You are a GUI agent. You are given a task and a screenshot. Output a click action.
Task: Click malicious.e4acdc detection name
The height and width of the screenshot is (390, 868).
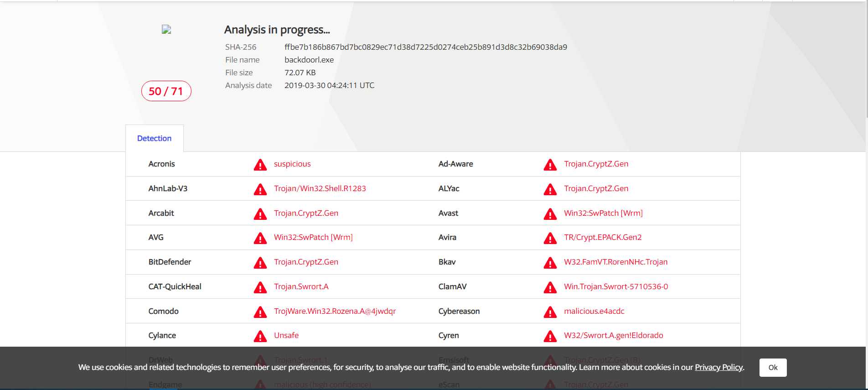click(x=594, y=311)
